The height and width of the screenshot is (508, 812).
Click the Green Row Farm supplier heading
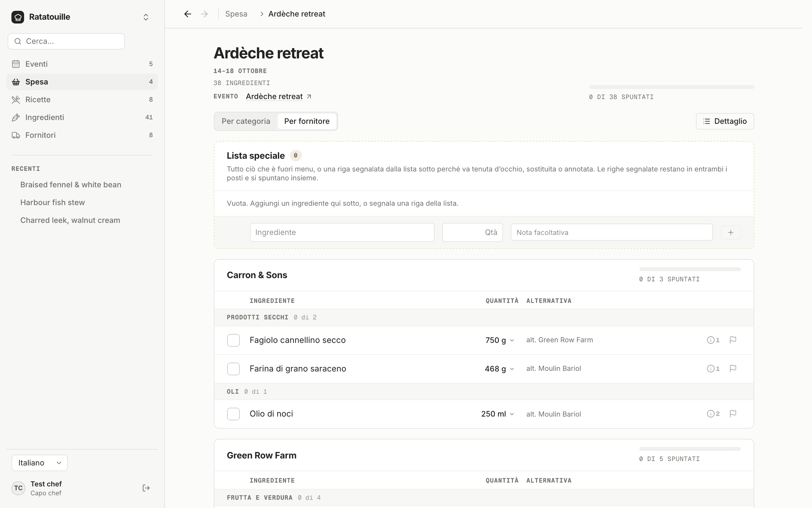pyautogui.click(x=262, y=455)
